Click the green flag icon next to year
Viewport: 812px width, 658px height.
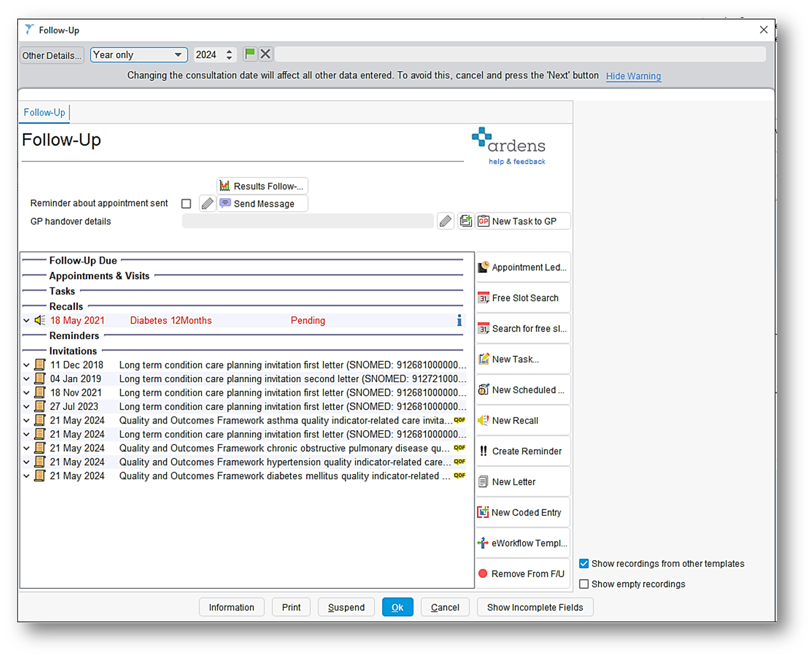tap(249, 54)
